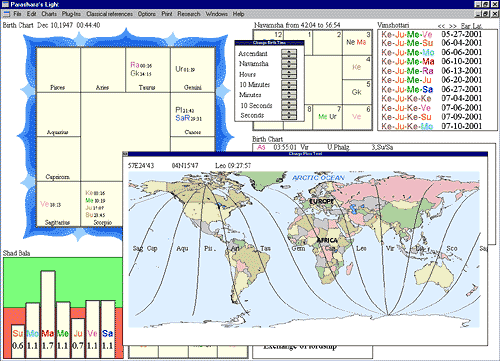The height and width of the screenshot is (361, 500).
Task: Click Africa on the world map
Action: coord(327,240)
